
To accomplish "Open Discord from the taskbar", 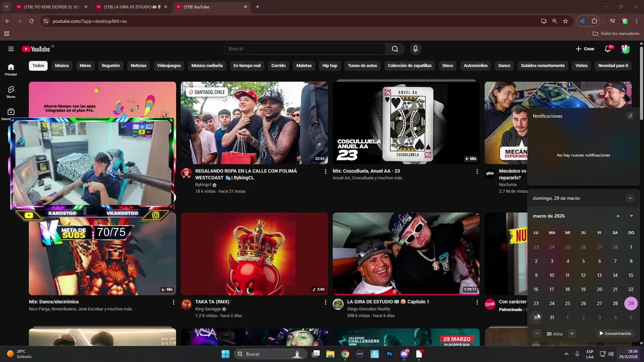I will (405, 354).
